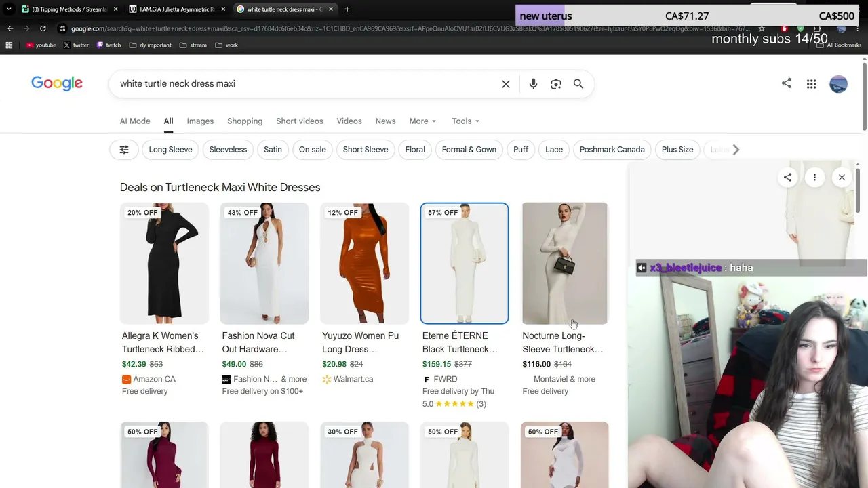Open browser apps grid in bookmarks bar
868x488 pixels.
pos(9,45)
